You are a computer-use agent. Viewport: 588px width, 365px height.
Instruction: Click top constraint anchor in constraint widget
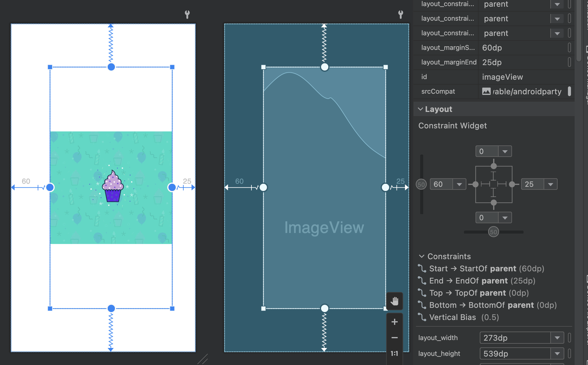click(x=494, y=166)
